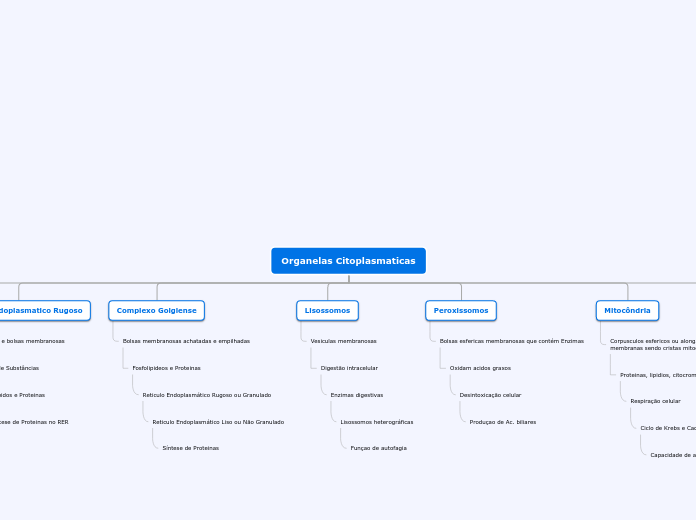Click 'Vesículas membranosas' under Lisossomos
This screenshot has width=696, height=520.
point(344,341)
